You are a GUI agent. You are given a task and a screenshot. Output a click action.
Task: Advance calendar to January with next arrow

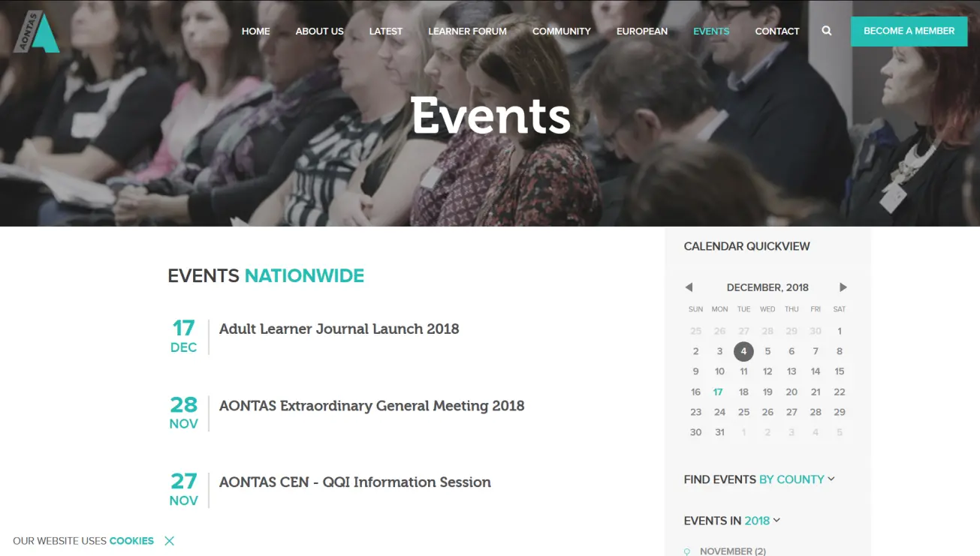tap(843, 287)
